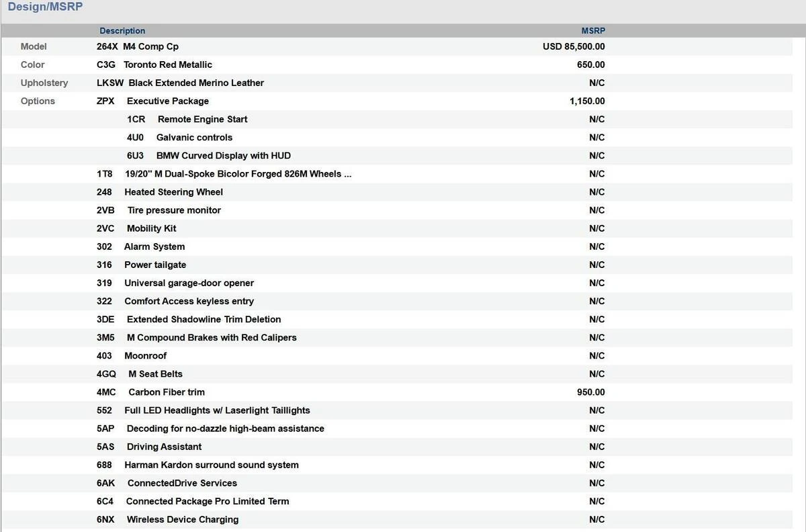The width and height of the screenshot is (806, 532).
Task: Click the Upholstery row label
Action: coord(44,83)
